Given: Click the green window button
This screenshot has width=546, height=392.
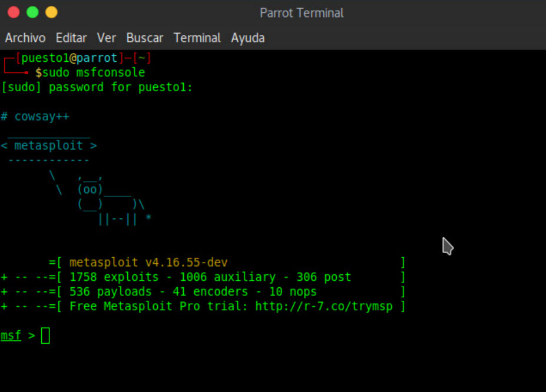Looking at the screenshot, I should [x=32, y=12].
